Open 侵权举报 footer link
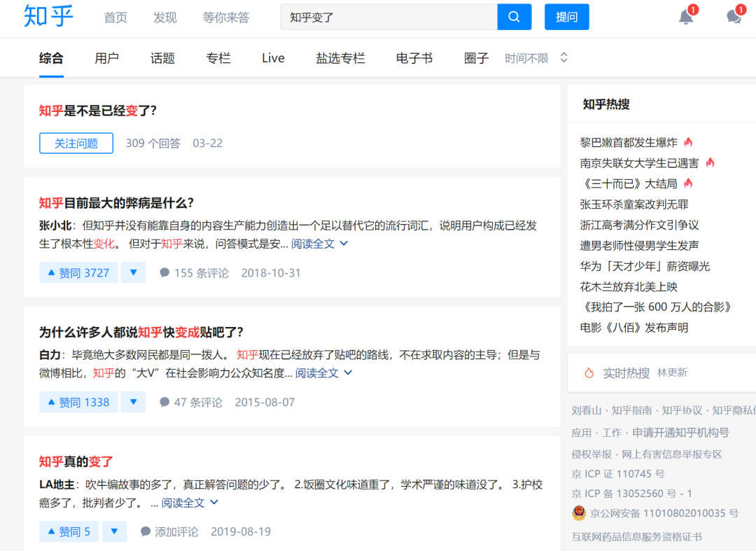 point(591,454)
